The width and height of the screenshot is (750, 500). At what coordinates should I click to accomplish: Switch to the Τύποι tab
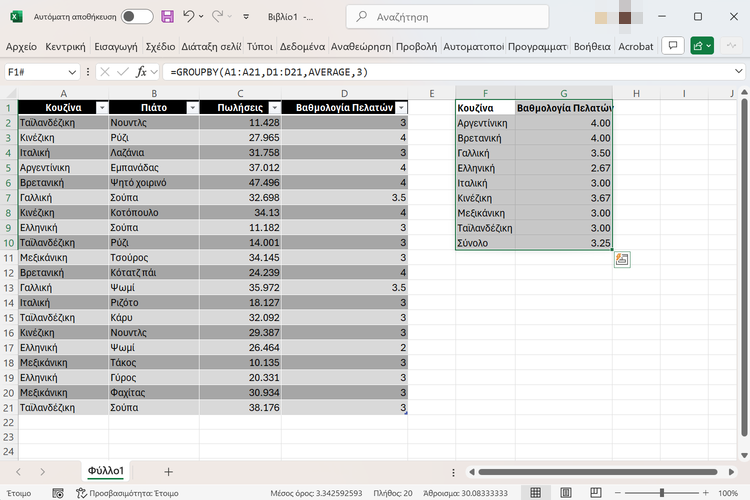260,46
